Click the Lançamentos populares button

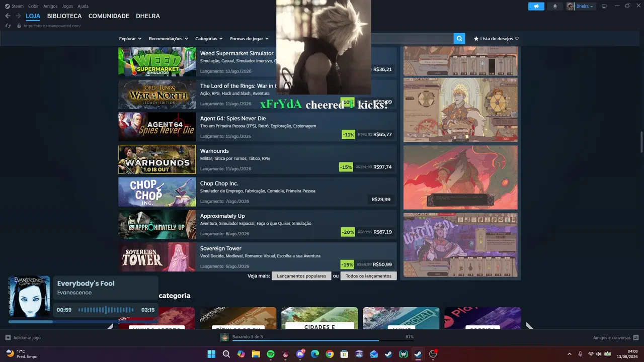(x=301, y=276)
